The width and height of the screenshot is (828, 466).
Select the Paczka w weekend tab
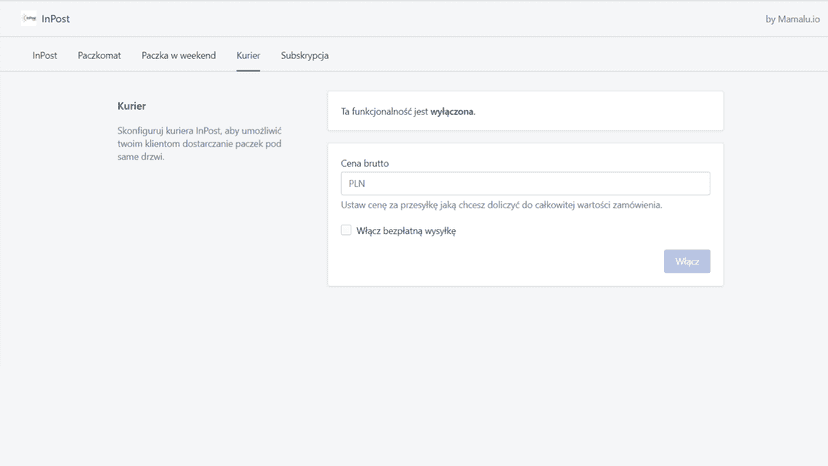coord(178,55)
